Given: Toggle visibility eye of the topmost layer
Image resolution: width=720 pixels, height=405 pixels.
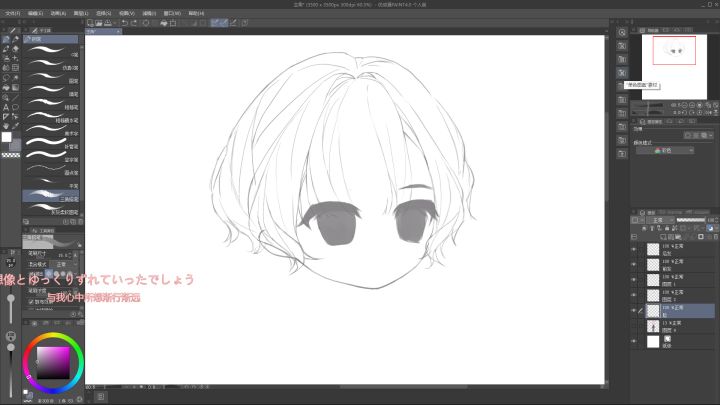Looking at the screenshot, I should pyautogui.click(x=634, y=249).
